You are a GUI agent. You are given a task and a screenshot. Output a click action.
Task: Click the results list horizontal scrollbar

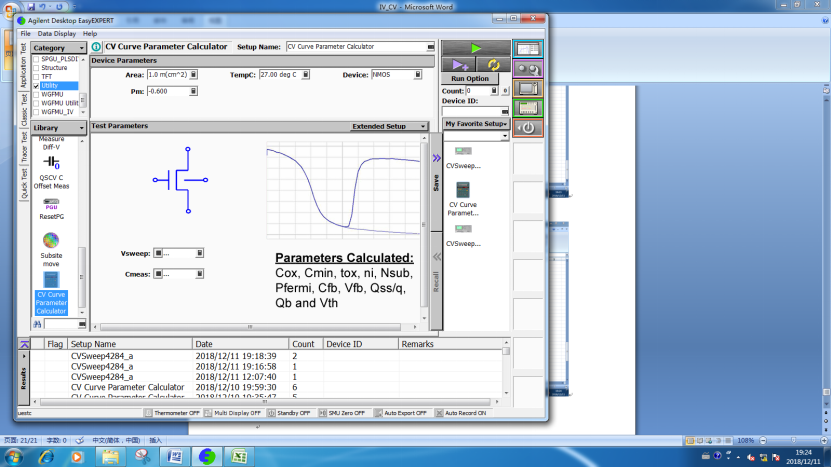pyautogui.click(x=265, y=402)
